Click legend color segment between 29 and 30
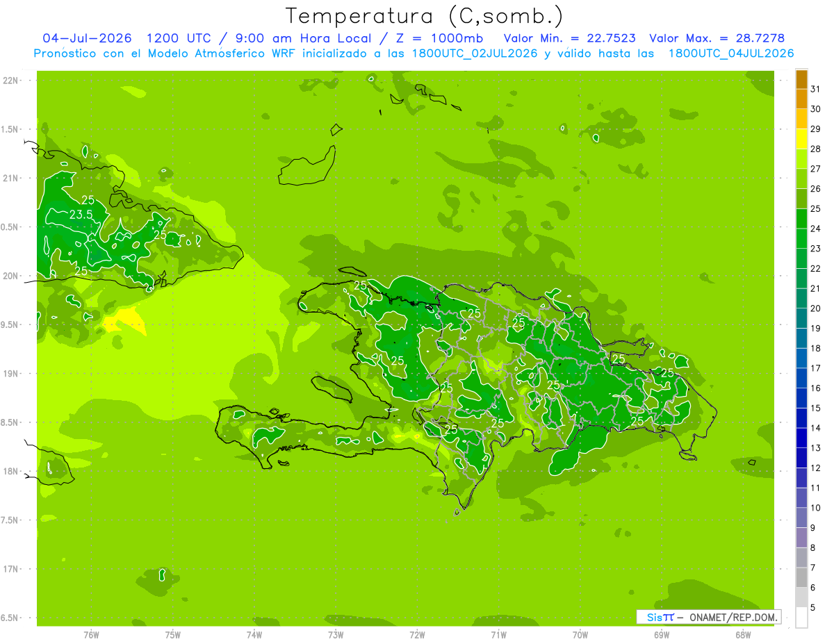 pos(801,119)
